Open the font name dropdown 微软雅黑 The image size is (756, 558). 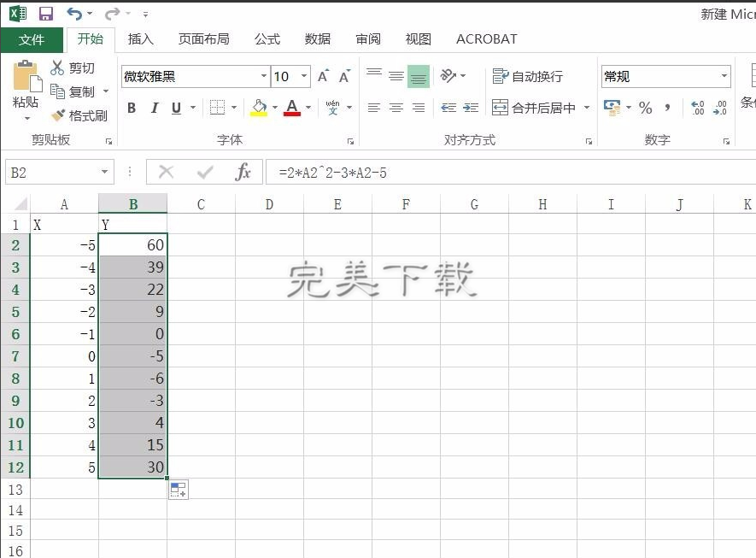pyautogui.click(x=264, y=76)
